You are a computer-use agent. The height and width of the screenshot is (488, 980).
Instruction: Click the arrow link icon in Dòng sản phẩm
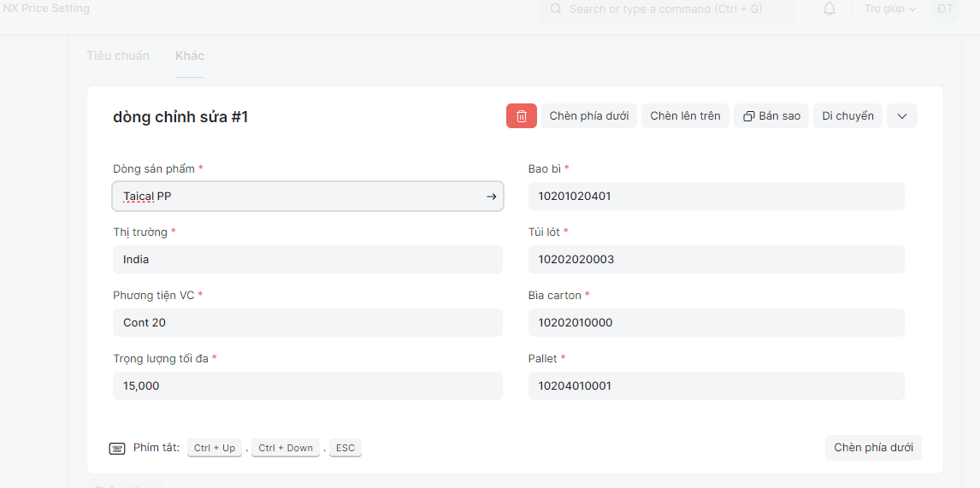pos(491,197)
